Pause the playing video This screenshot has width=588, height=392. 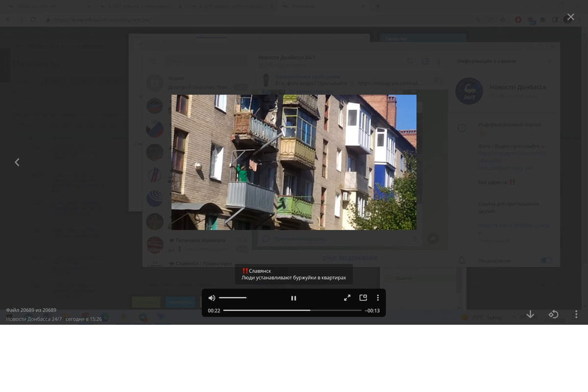coord(294,298)
